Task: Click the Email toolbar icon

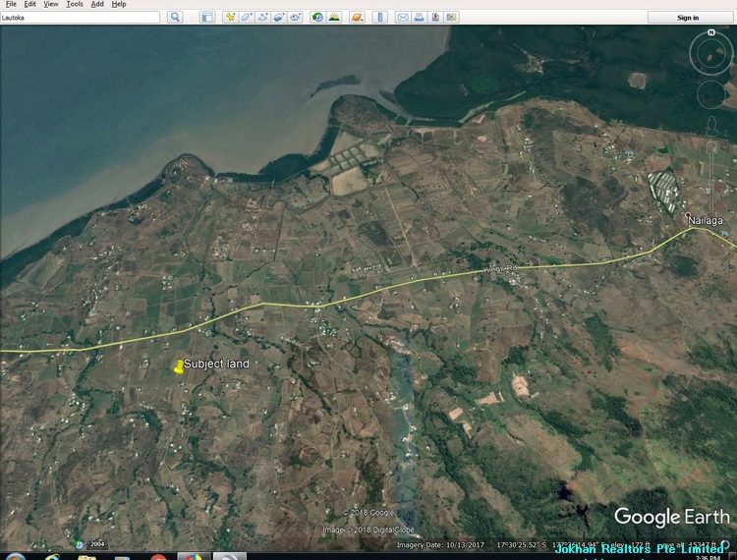Action: point(403,17)
